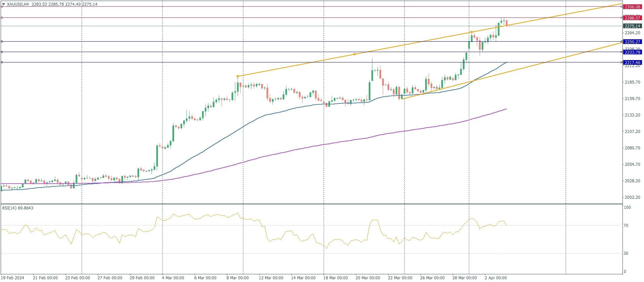Viewport: 644px width, 282px height.
Task: Click the 2107.20 price scale value
Action: tap(632, 132)
